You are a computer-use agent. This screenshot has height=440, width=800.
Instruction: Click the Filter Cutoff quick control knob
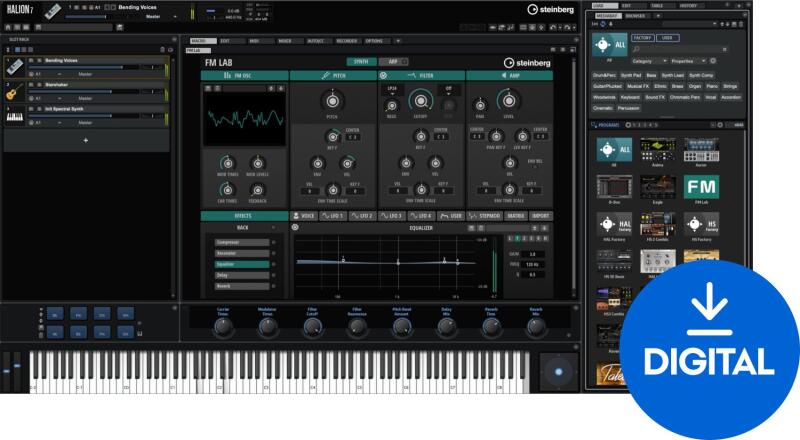[313, 326]
